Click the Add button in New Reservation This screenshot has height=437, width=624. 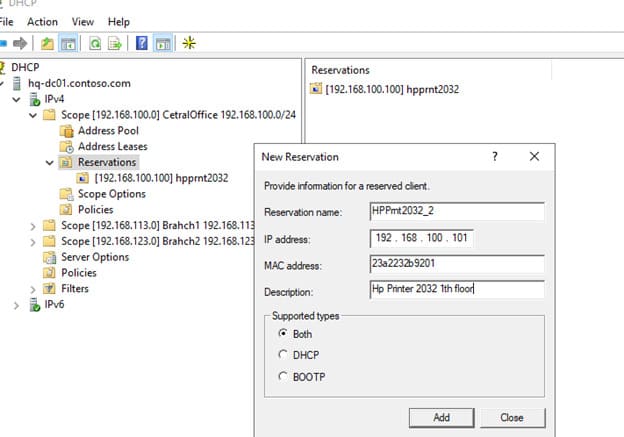[x=441, y=417]
